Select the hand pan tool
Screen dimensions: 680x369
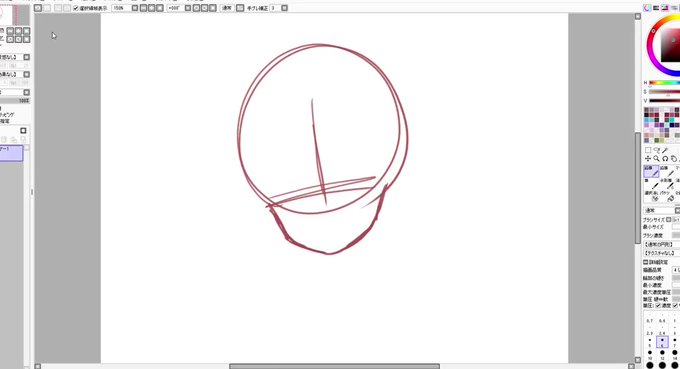673,159
